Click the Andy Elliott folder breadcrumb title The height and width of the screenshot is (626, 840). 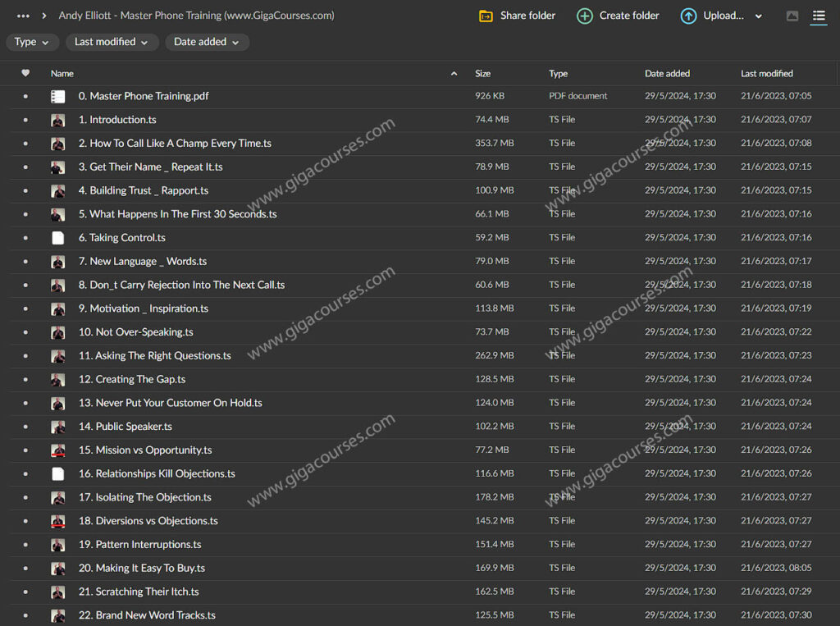pyautogui.click(x=196, y=16)
